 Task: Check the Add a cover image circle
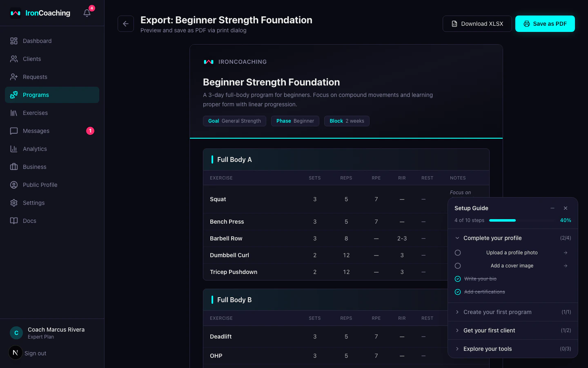tap(458, 266)
